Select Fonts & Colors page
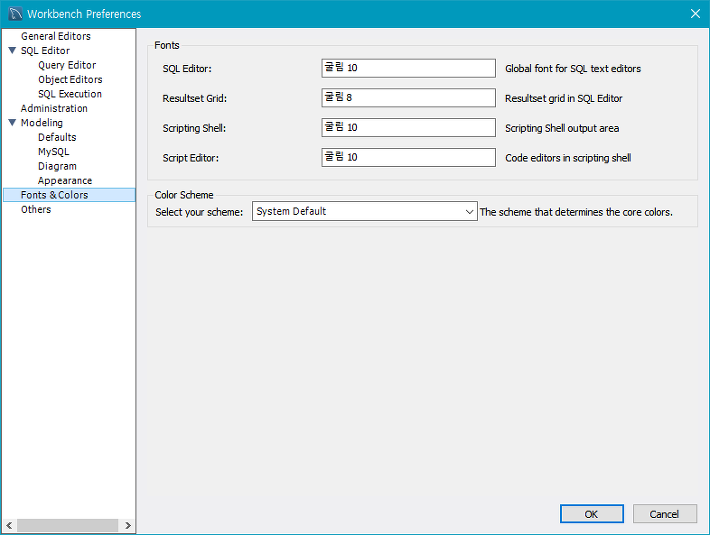 pos(69,195)
